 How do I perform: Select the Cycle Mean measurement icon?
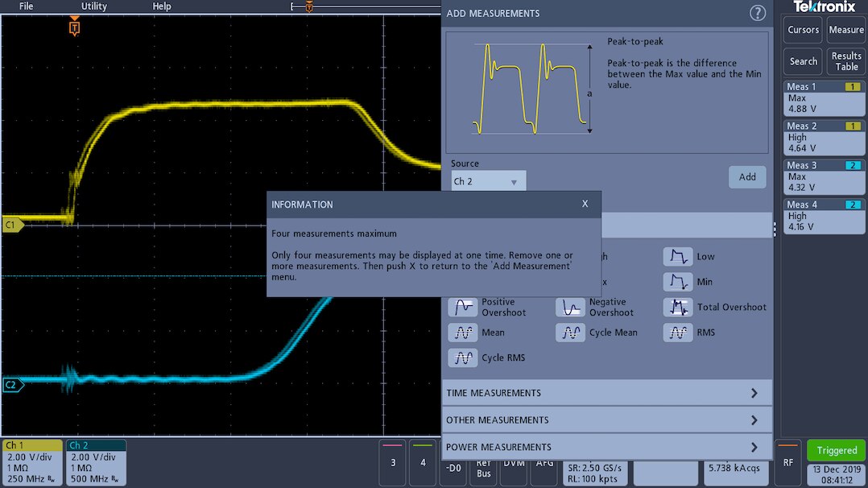(x=570, y=333)
